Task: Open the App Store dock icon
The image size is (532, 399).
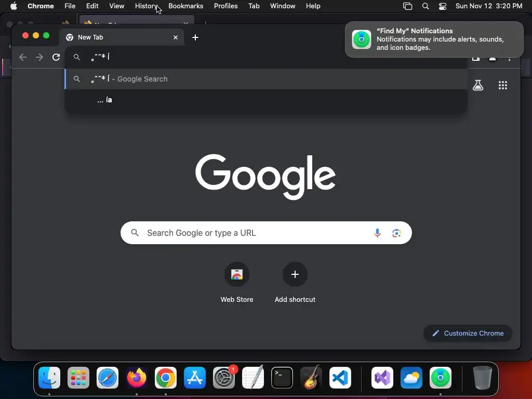Action: [195, 378]
